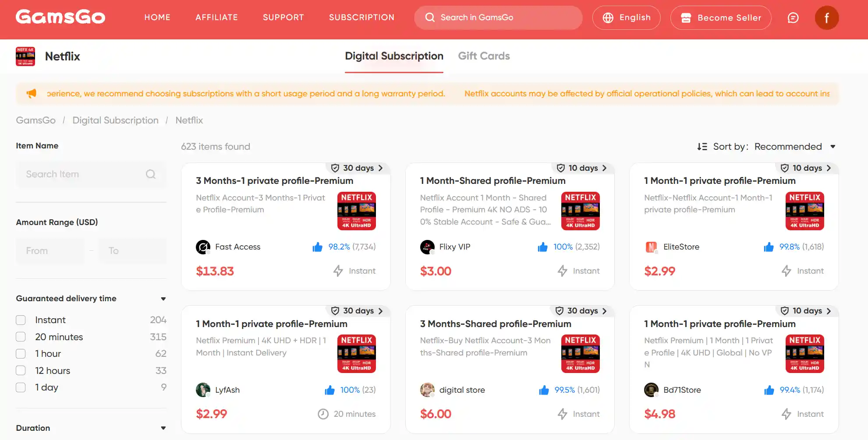868x440 pixels.
Task: Click the lightning Instant icon on $13.83 listing
Action: click(x=338, y=271)
